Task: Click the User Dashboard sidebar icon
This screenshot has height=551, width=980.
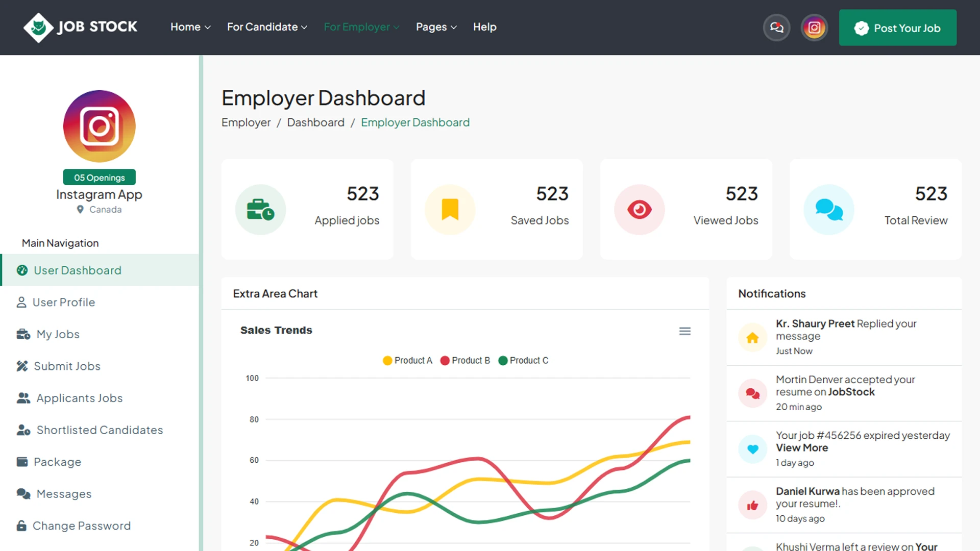Action: pos(22,270)
